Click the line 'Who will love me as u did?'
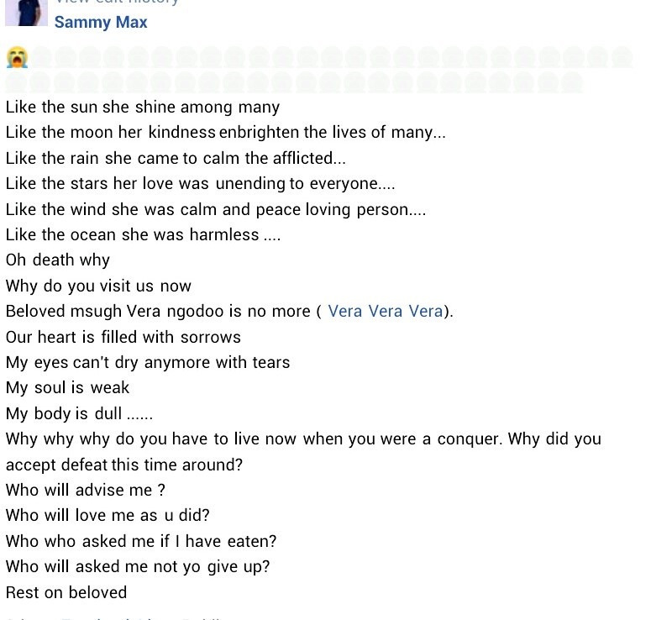The height and width of the screenshot is (620, 672). pos(108,516)
